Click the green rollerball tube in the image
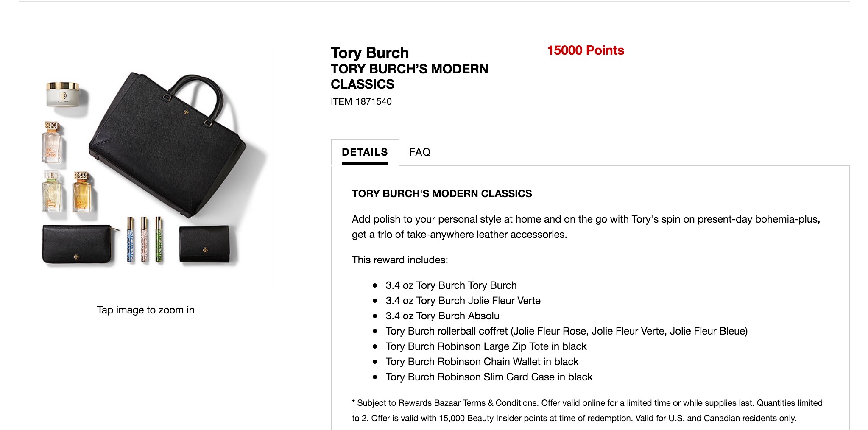This screenshot has width=868, height=430. coord(159,240)
